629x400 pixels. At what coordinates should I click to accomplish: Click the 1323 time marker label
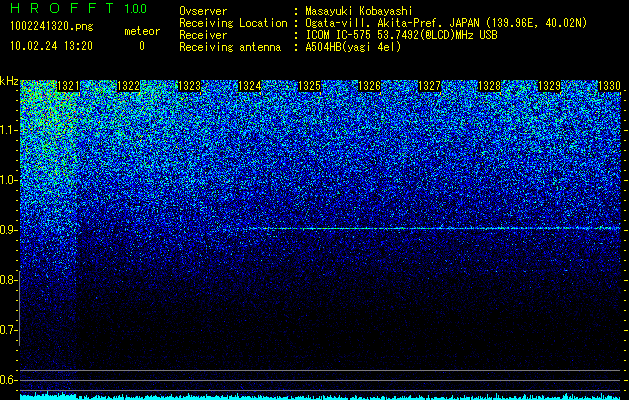point(189,86)
